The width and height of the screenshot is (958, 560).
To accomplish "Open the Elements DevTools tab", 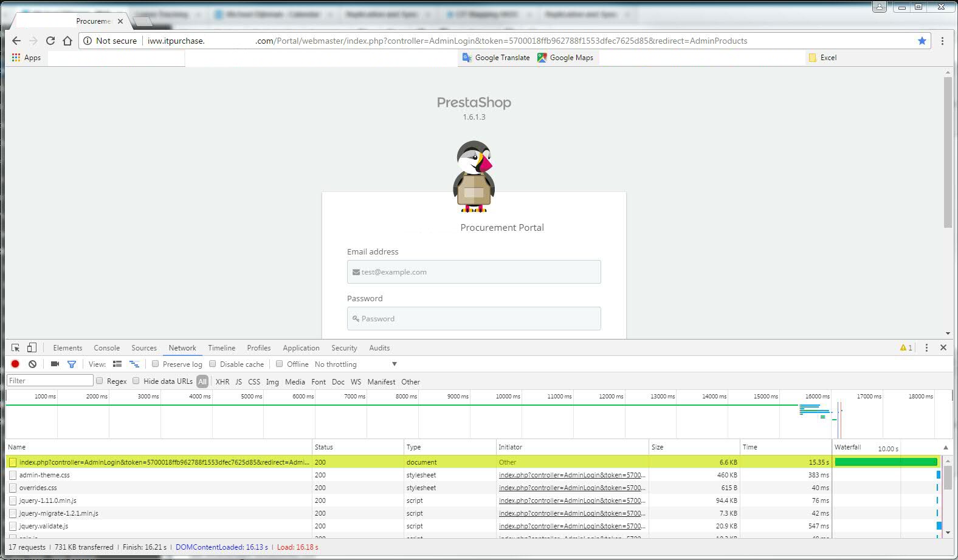I will coord(67,348).
